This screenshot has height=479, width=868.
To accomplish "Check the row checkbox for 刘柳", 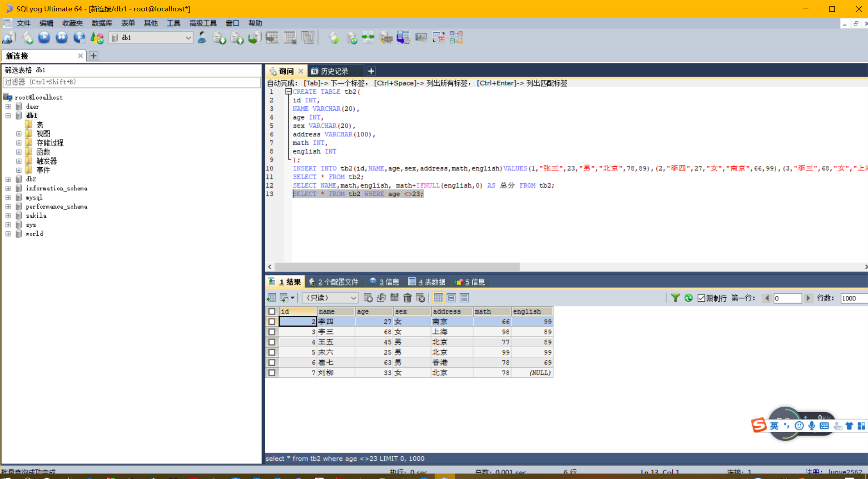I will [x=272, y=373].
